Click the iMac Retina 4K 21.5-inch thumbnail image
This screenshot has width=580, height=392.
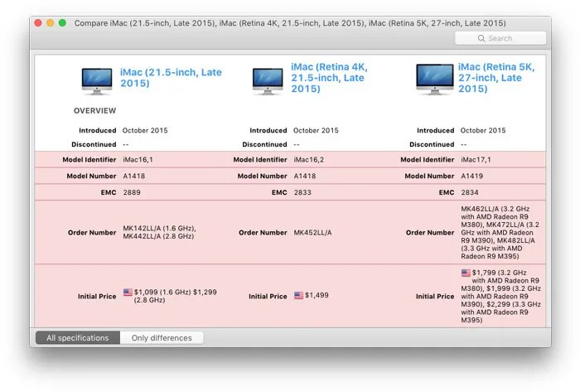[268, 81]
